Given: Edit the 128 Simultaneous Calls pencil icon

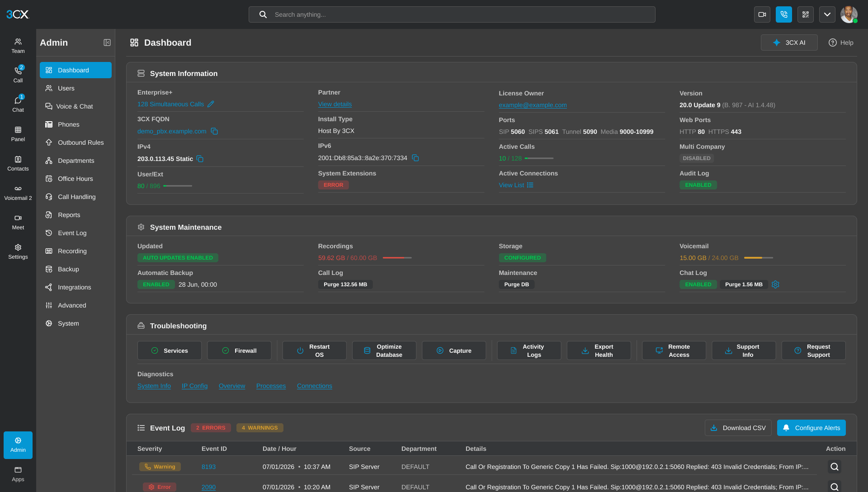Looking at the screenshot, I should [211, 104].
